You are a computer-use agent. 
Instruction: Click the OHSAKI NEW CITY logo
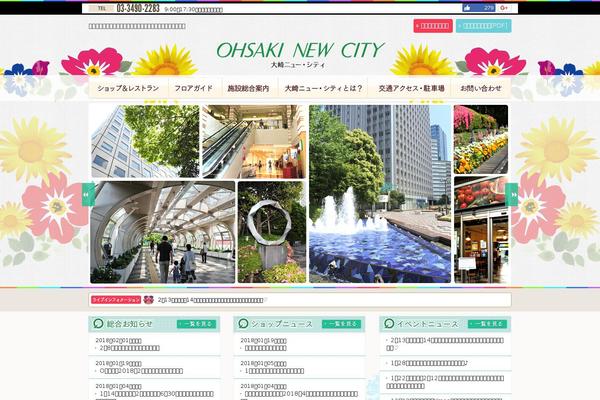pyautogui.click(x=300, y=50)
